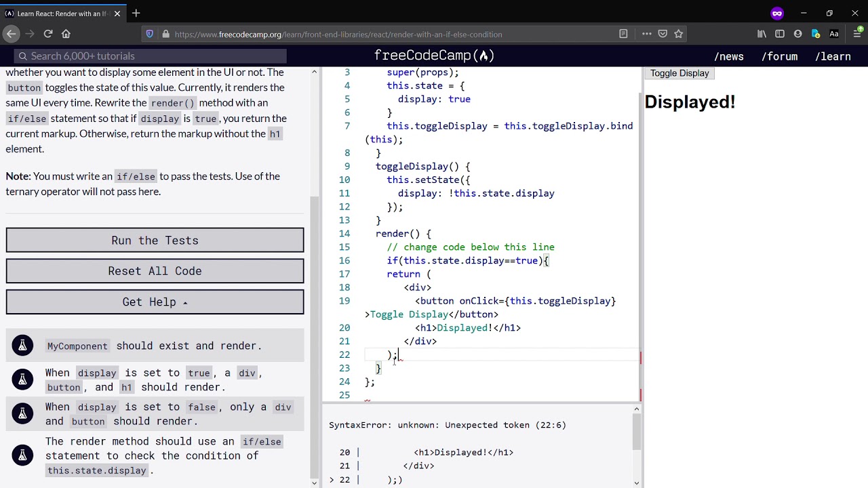Click instructions panel scroll-up arrow
This screenshot has height=488, width=868.
click(314, 71)
